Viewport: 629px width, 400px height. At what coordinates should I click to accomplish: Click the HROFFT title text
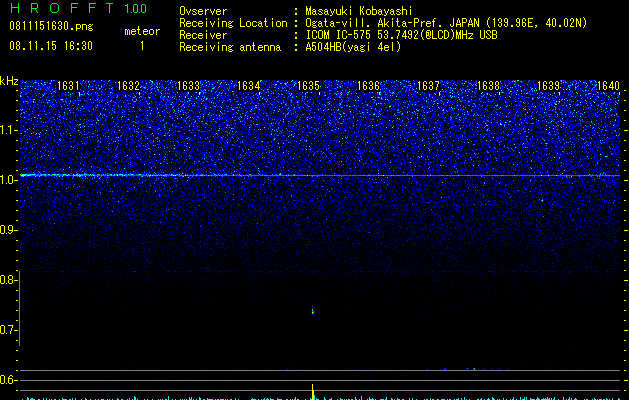[61, 8]
